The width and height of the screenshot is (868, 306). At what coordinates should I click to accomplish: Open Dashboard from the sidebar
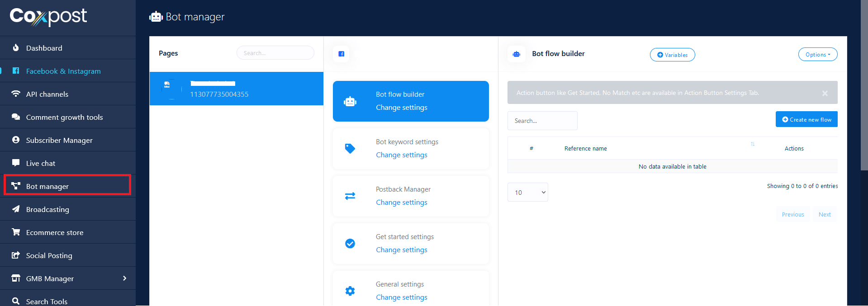44,48
